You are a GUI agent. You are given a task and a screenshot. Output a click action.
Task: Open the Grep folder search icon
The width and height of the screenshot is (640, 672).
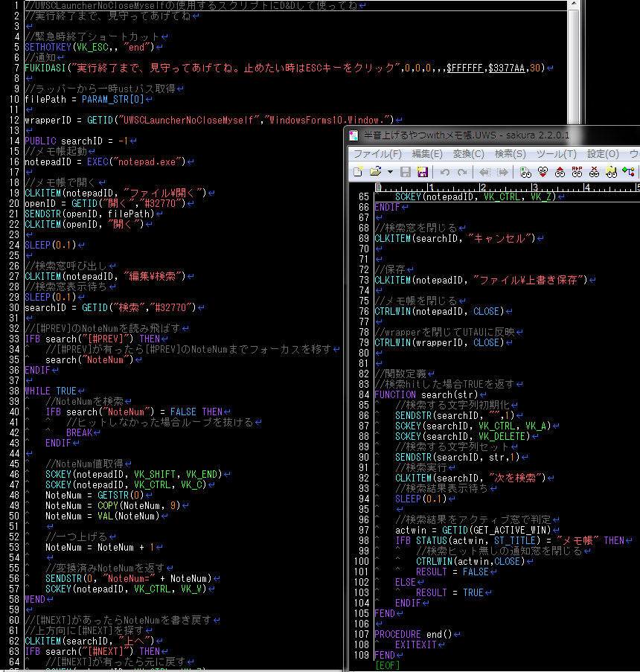pos(611,173)
